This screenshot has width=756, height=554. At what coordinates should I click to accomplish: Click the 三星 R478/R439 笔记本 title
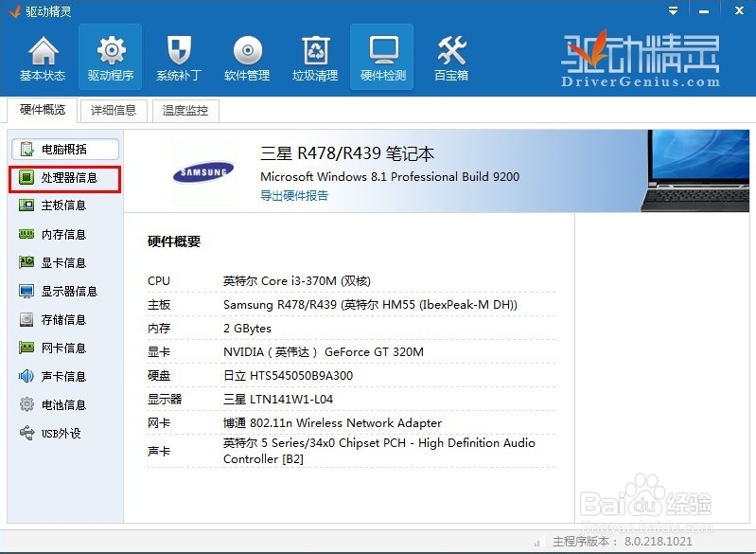pyautogui.click(x=347, y=153)
